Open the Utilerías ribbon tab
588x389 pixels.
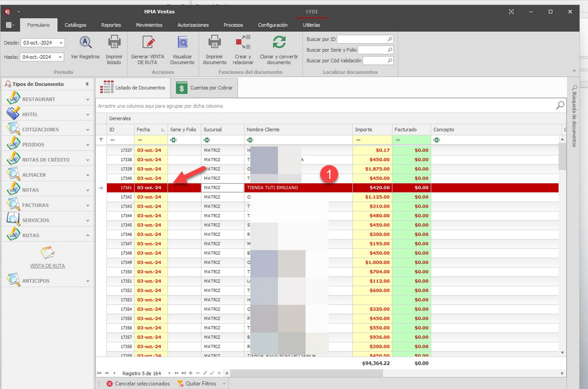tap(311, 25)
